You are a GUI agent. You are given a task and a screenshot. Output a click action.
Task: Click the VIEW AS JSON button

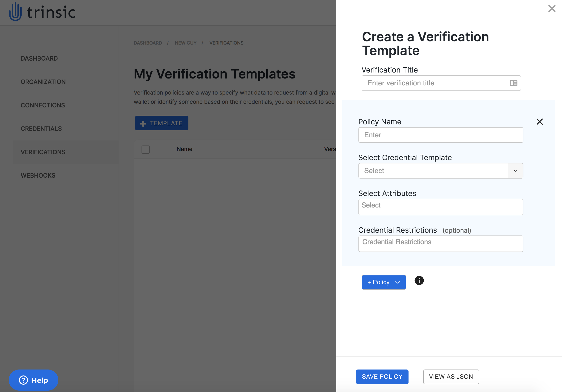(451, 377)
